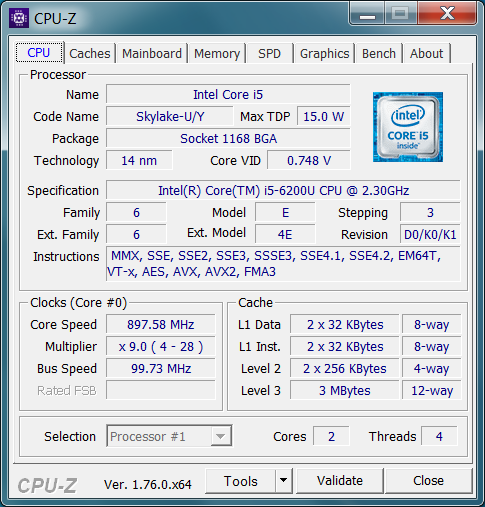Image resolution: width=485 pixels, height=507 pixels.
Task: Click the Specification field showing i5-6200U
Action: pos(283,191)
